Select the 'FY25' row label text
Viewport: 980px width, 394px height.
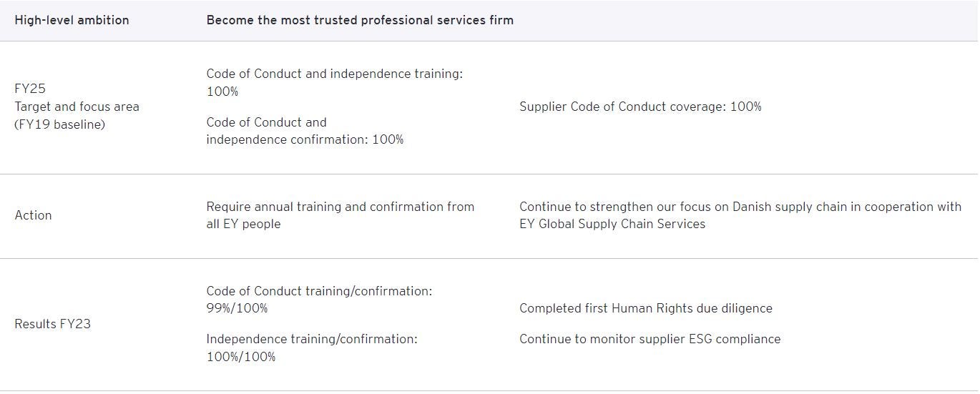[x=30, y=89]
